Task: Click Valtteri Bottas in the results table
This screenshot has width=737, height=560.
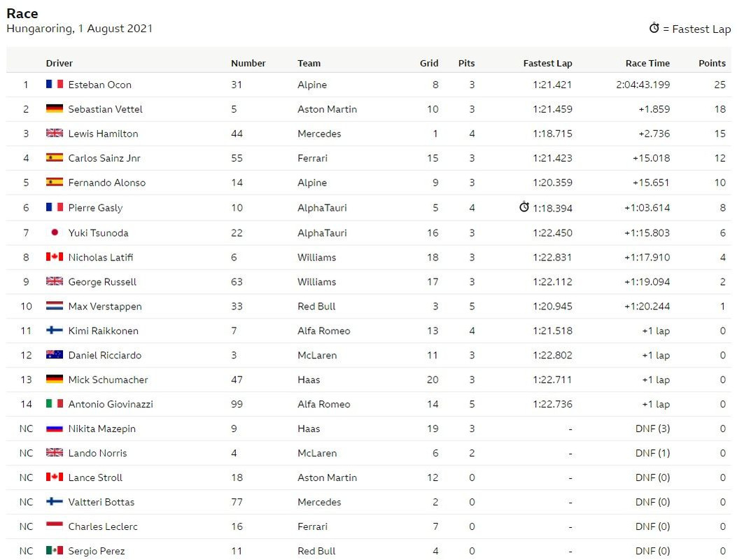Action: (x=101, y=502)
